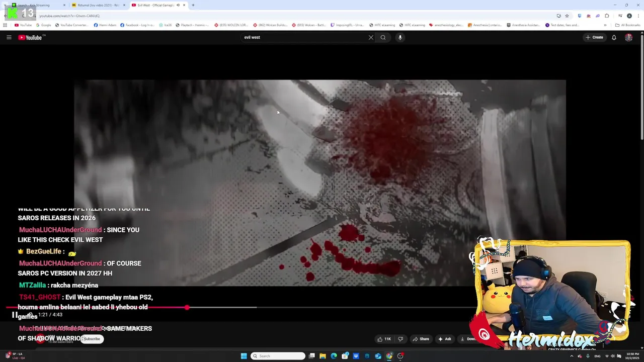The height and width of the screenshot is (362, 644).
Task: Open the Google bookmark
Action: [43, 25]
